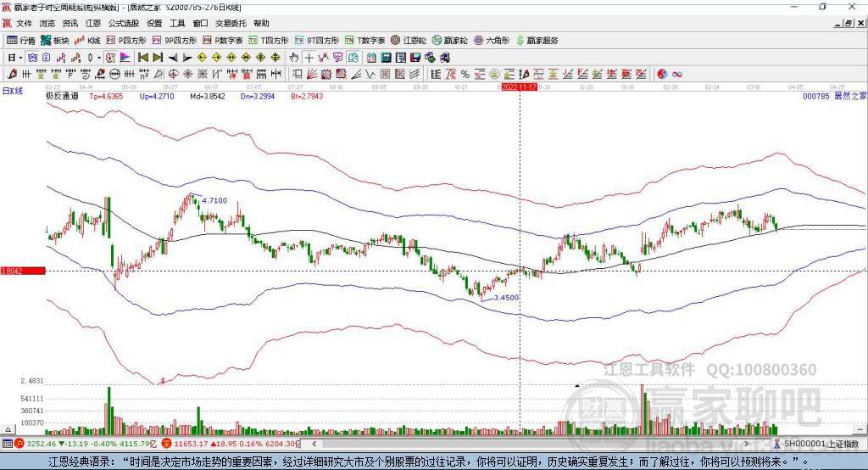
Task: Click the red fan lines tool icon
Action: coord(311,74)
